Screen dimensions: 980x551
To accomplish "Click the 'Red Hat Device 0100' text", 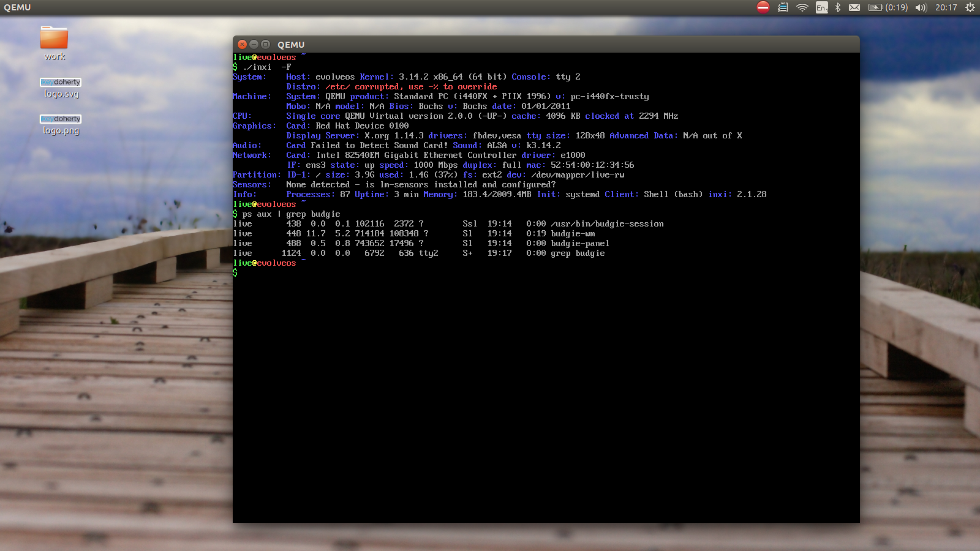I will pyautogui.click(x=362, y=126).
